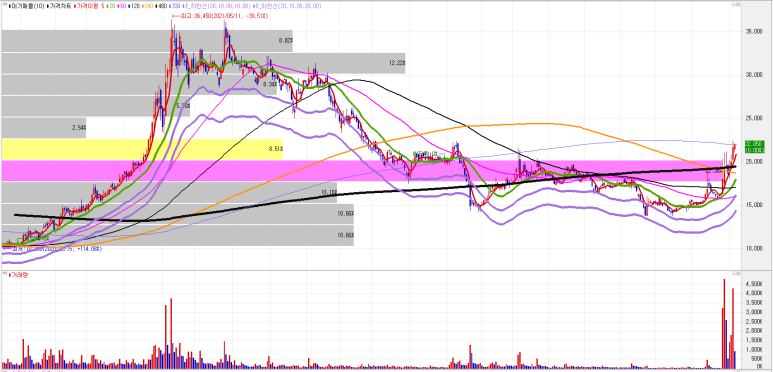This screenshot has height=372, width=773.
Task: Click E_하한선(20,10.00,10.00) indicator label
Action: tap(216, 6)
